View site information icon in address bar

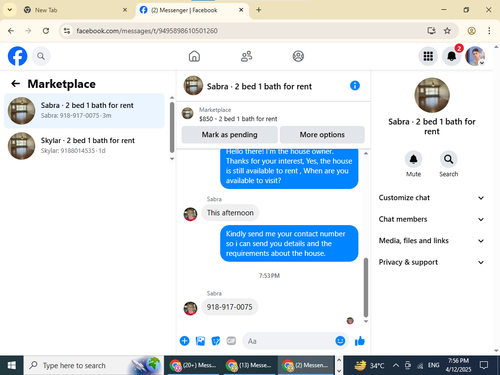(x=67, y=31)
